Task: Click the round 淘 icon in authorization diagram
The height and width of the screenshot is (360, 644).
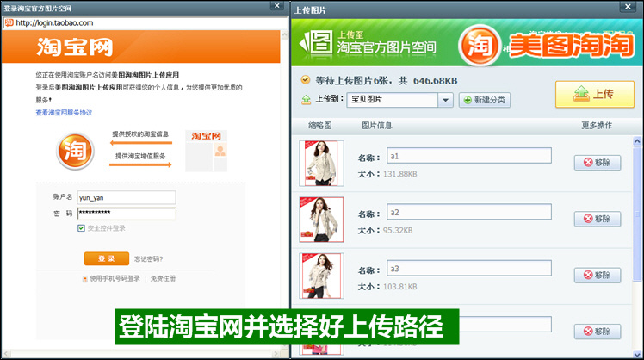Action: click(x=75, y=152)
